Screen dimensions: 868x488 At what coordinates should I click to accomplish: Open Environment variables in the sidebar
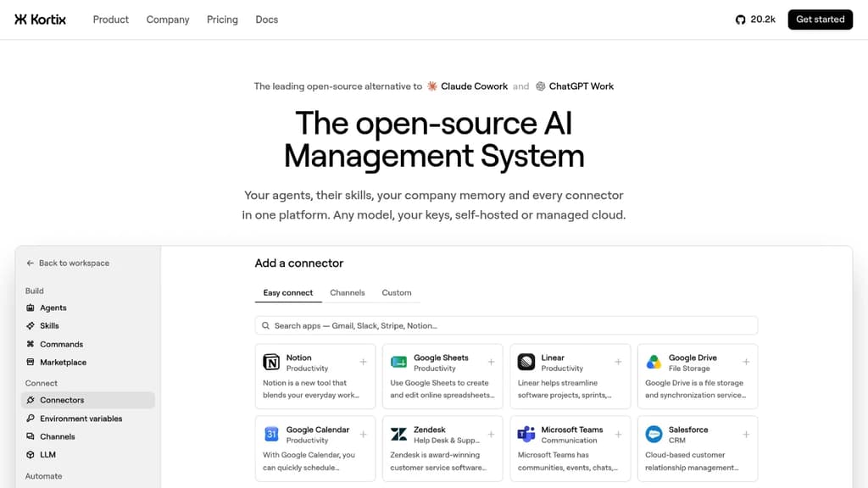coord(88,419)
